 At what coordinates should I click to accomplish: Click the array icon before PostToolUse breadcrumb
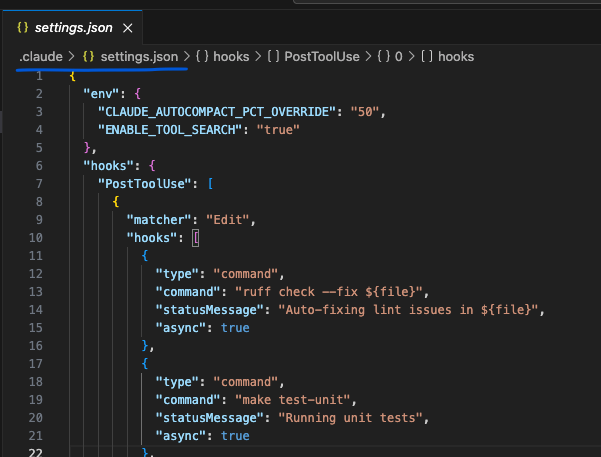tap(273, 57)
